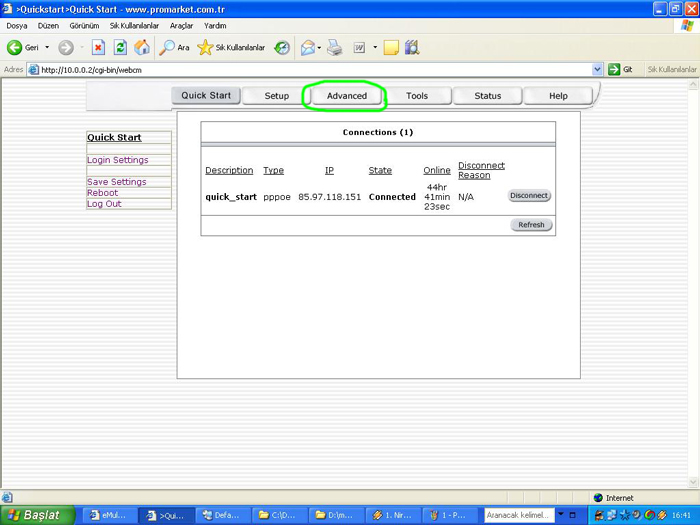Screen dimensions: 700x525
Task: Switch to the eMul... taskbar window
Action: pos(110,515)
